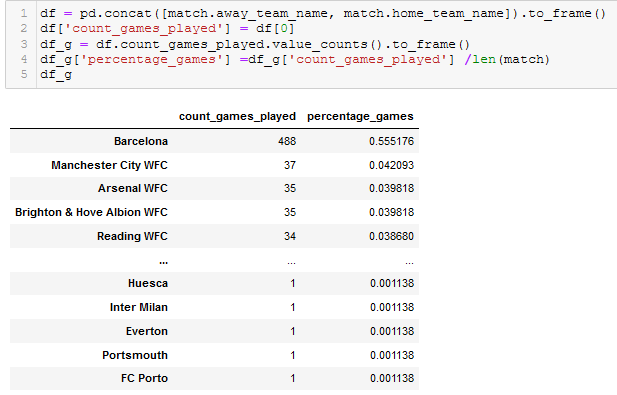Click code line 5 containing df_g
This screenshot has width=617, height=395.
pyautogui.click(x=56, y=74)
